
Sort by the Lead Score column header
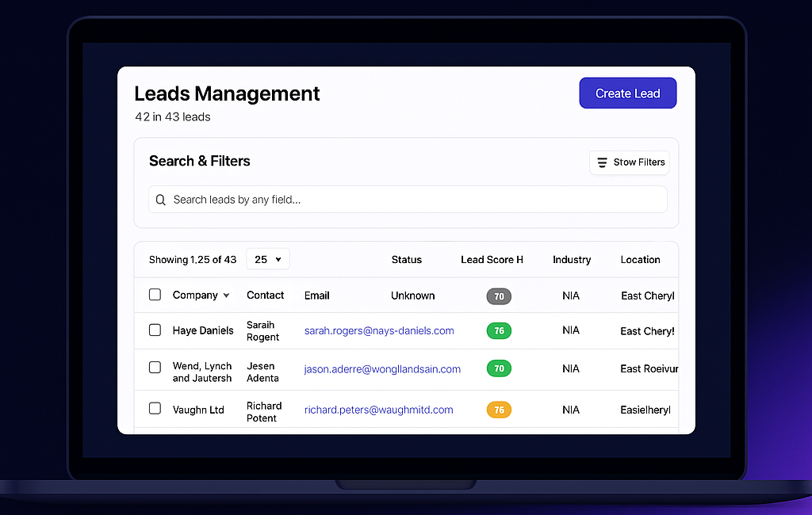[x=492, y=260]
